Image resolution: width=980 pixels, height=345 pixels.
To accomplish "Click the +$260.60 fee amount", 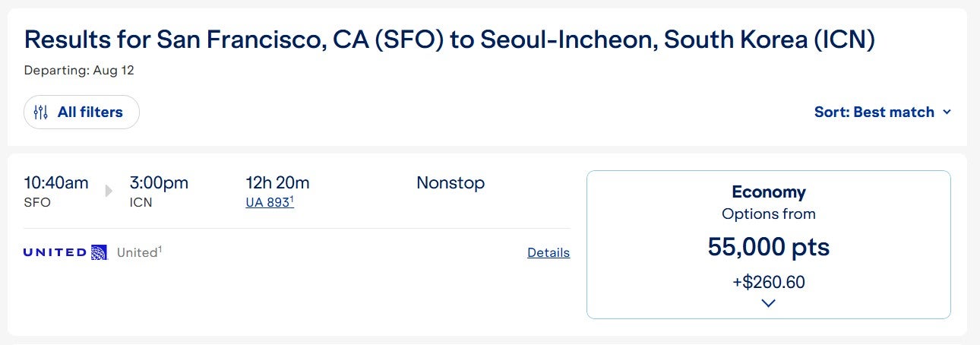I will (x=768, y=283).
